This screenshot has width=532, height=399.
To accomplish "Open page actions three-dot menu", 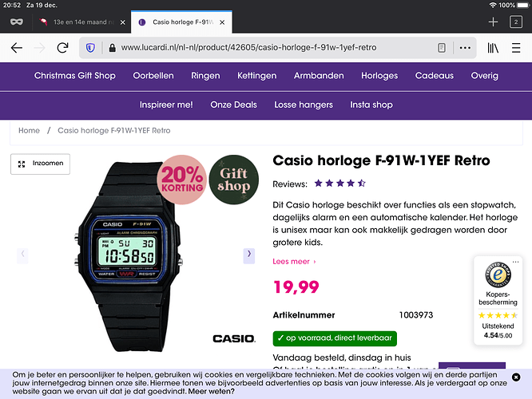I will tap(465, 48).
